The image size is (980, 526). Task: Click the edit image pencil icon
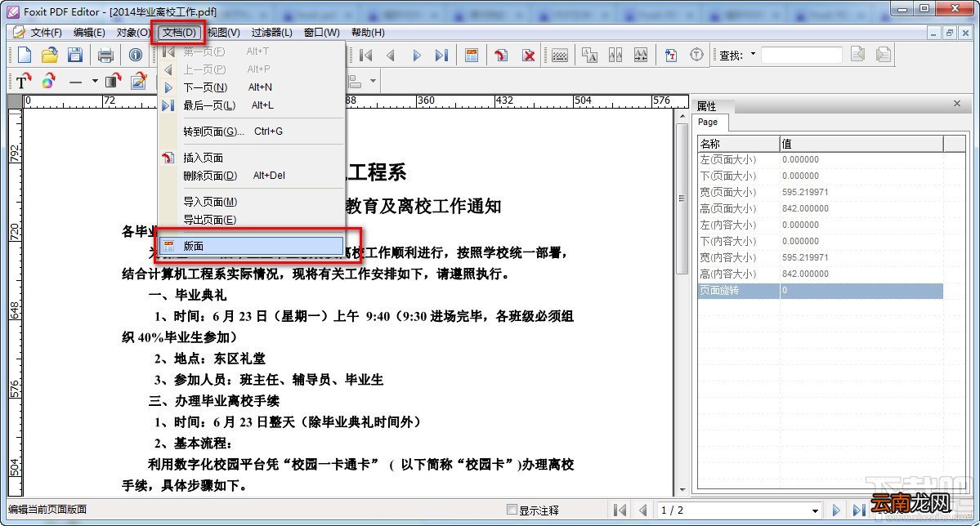pyautogui.click(x=139, y=81)
